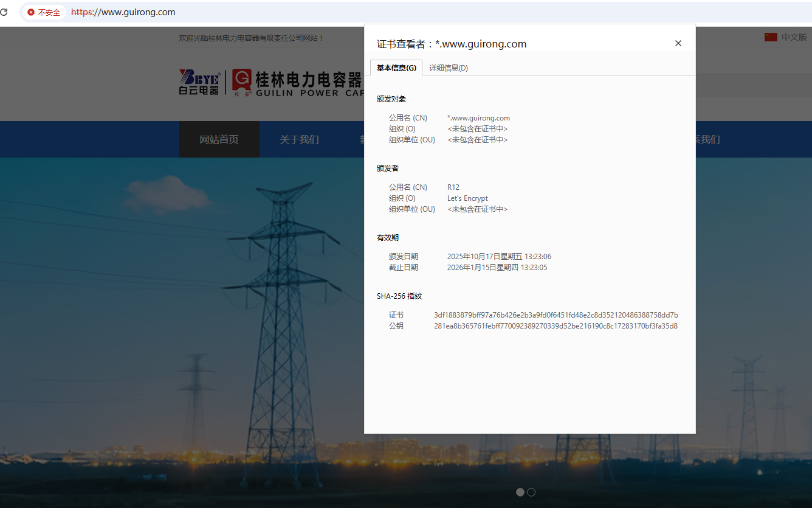Open the 网站首页 navigation item

219,139
